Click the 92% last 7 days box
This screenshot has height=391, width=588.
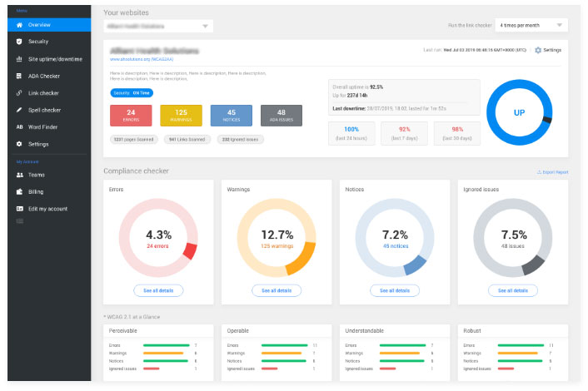tap(404, 133)
